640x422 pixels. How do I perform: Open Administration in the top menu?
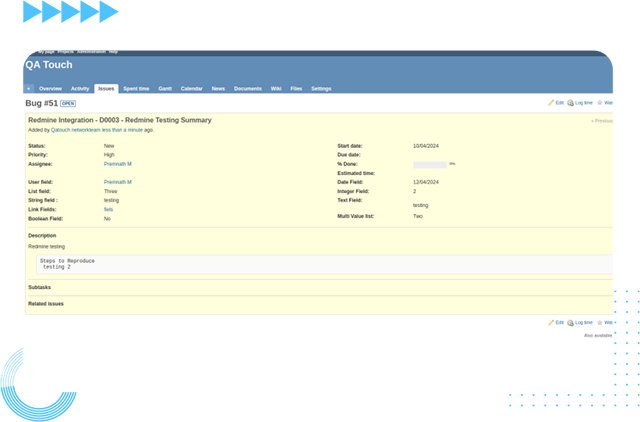click(x=91, y=52)
